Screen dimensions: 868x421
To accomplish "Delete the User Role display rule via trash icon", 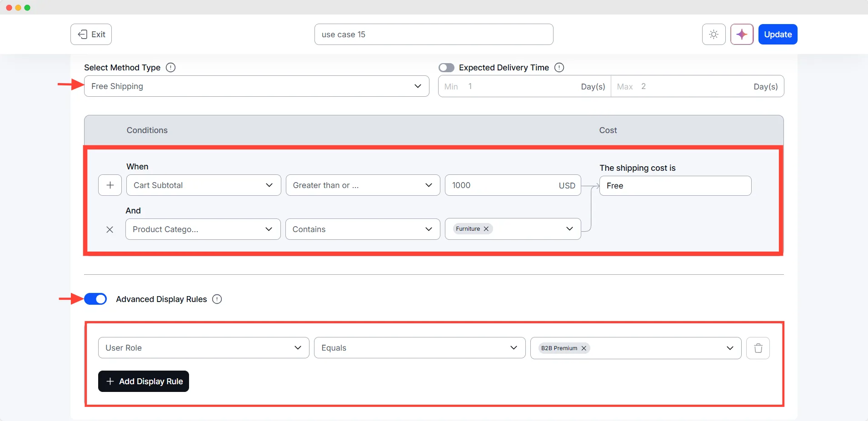I will [757, 347].
